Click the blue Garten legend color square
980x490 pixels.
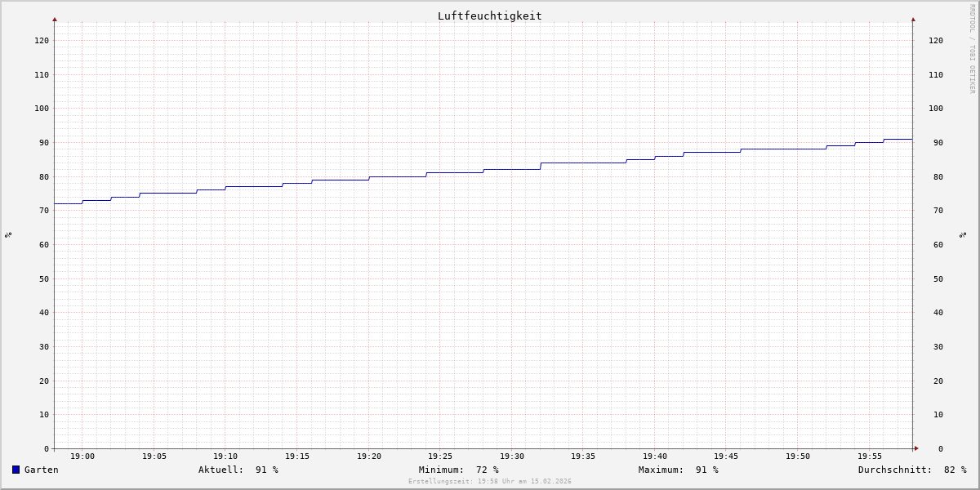click(x=16, y=470)
